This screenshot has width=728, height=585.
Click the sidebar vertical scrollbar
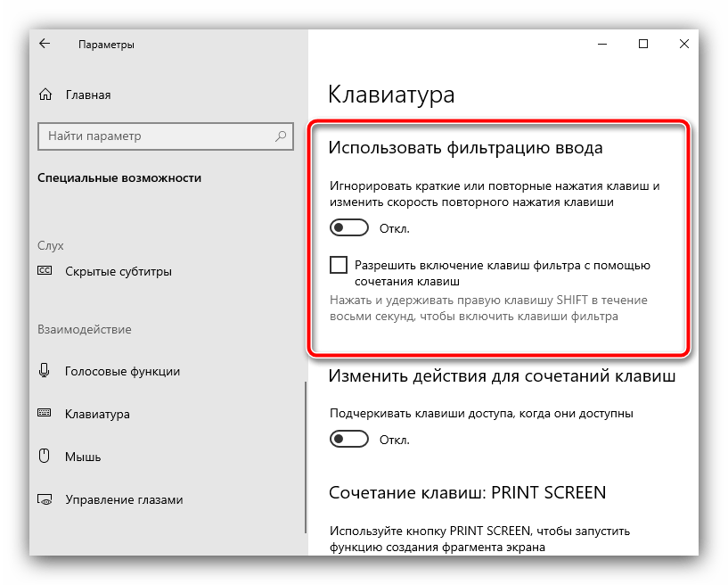tap(306, 457)
